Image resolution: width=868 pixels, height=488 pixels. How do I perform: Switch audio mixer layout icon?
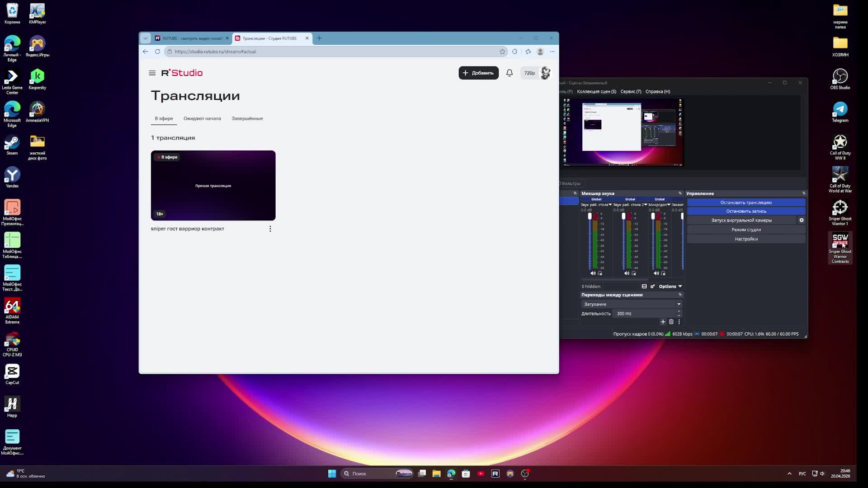coord(644,286)
